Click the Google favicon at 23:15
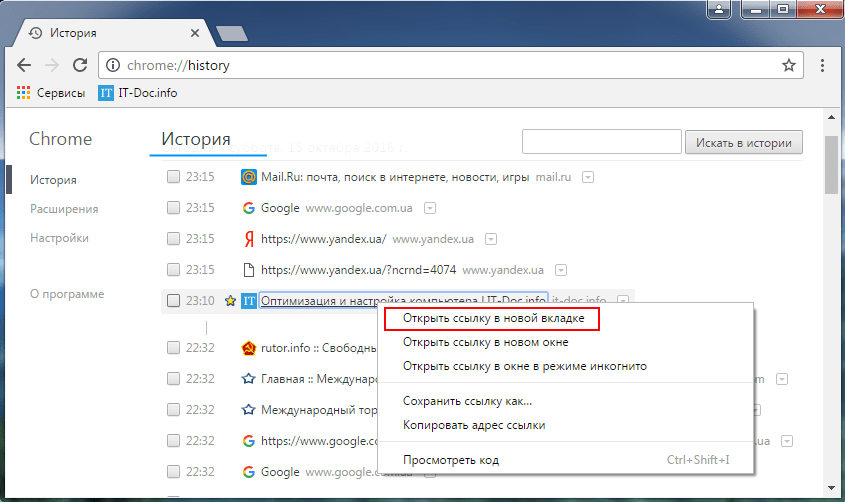 pos(248,208)
